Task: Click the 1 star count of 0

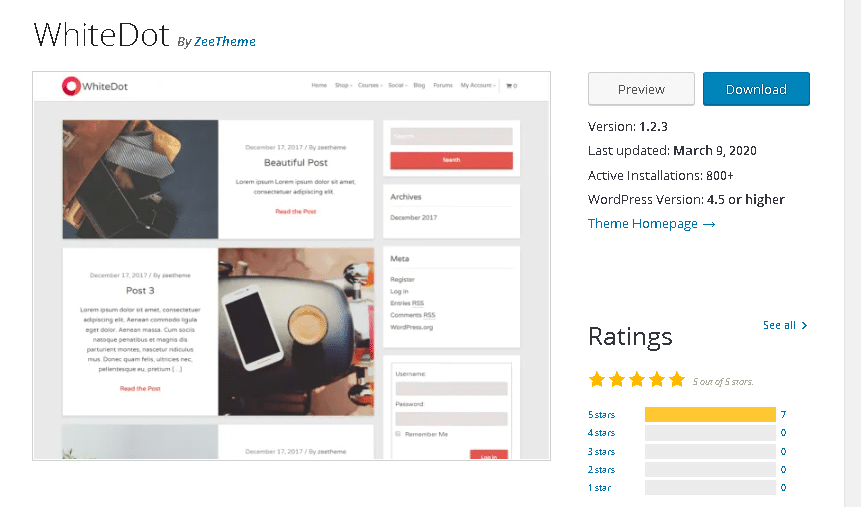Action: coord(783,488)
